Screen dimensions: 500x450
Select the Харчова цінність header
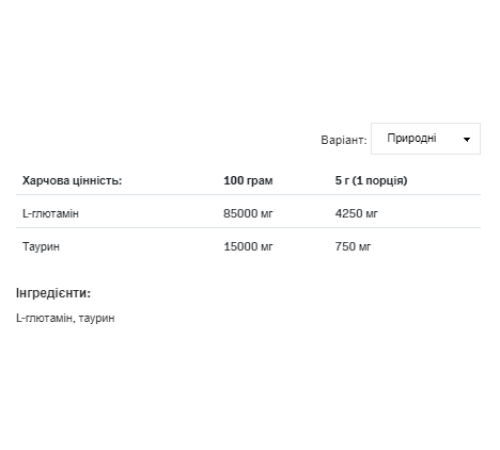click(x=72, y=181)
